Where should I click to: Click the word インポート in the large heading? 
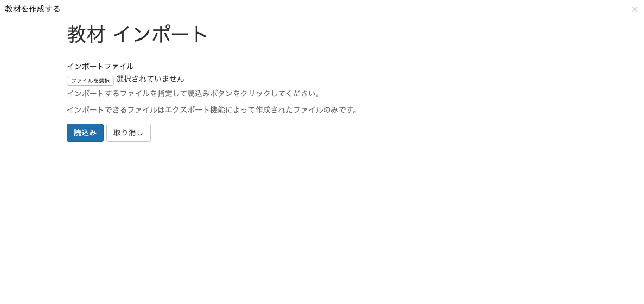pyautogui.click(x=161, y=35)
